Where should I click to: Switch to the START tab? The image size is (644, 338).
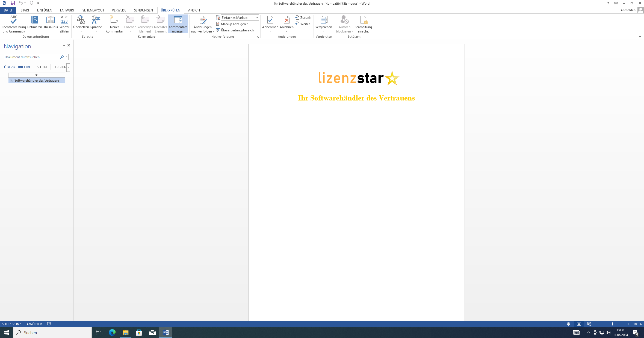coord(25,10)
